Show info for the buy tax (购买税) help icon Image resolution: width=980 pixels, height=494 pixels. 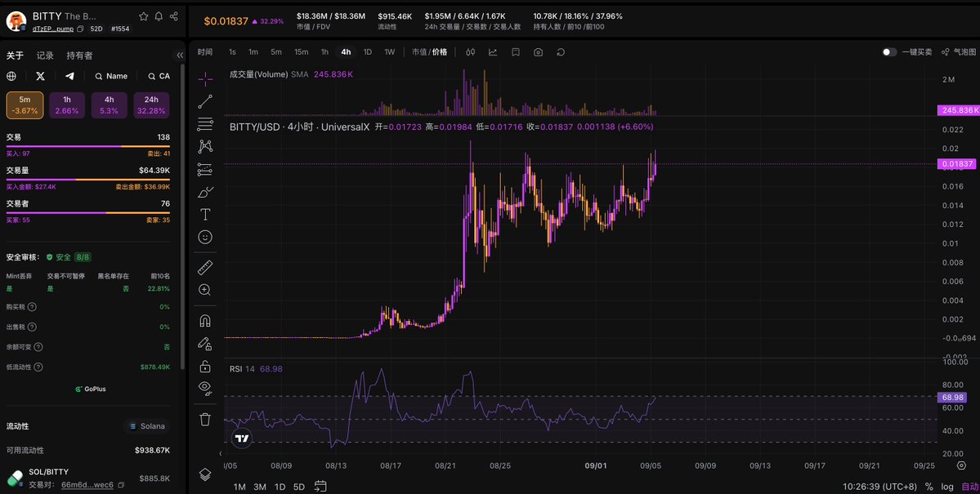[32, 307]
